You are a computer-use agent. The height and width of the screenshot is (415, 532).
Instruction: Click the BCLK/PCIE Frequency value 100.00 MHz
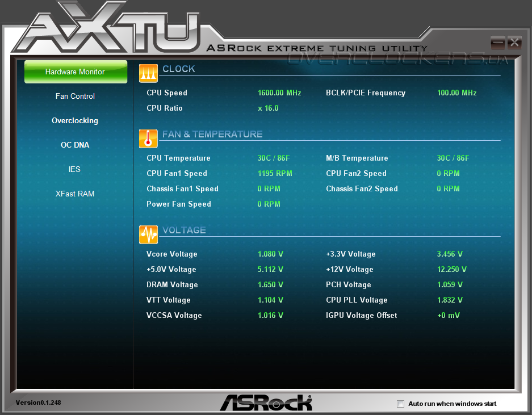456,93
